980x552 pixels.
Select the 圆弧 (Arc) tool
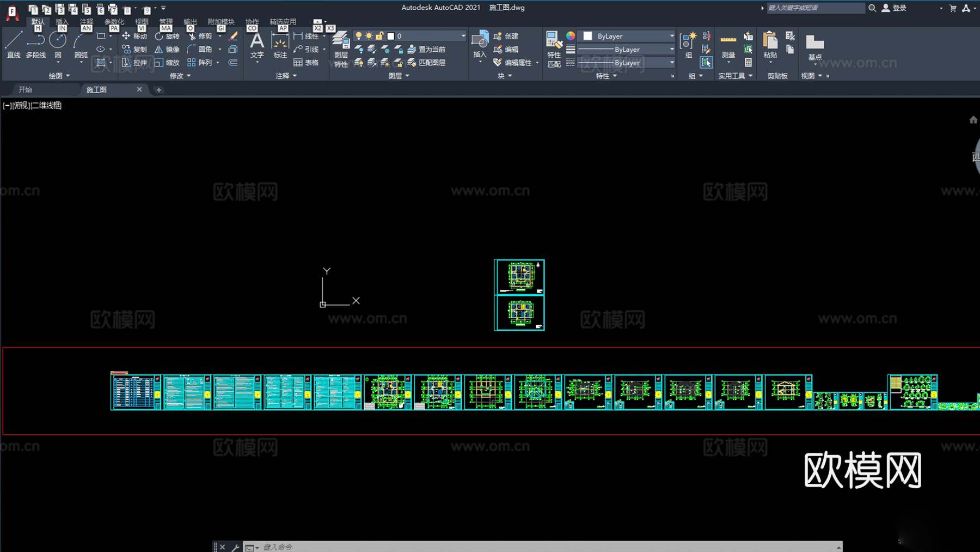coord(81,45)
